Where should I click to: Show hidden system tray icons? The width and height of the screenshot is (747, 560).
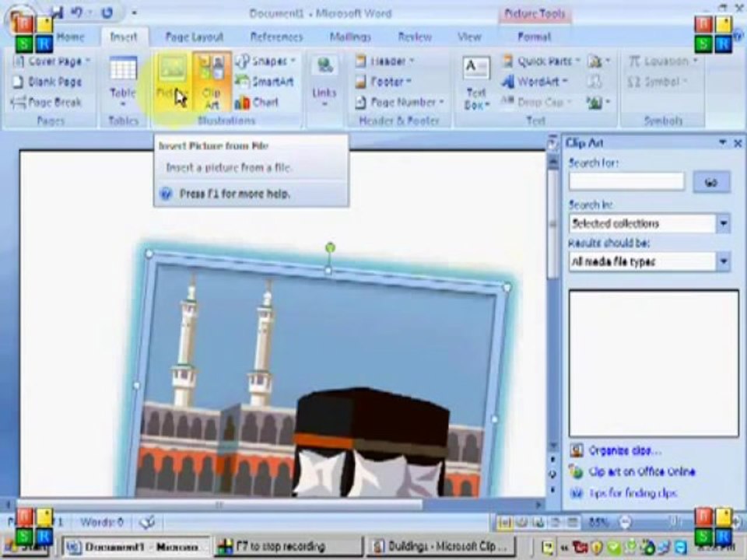tap(565, 547)
